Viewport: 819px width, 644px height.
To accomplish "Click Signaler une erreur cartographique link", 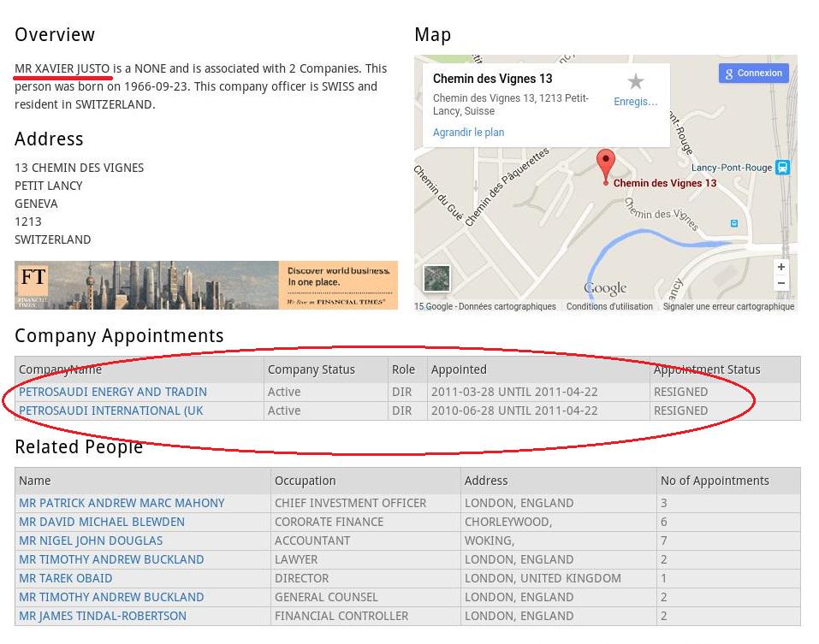I will [728, 306].
